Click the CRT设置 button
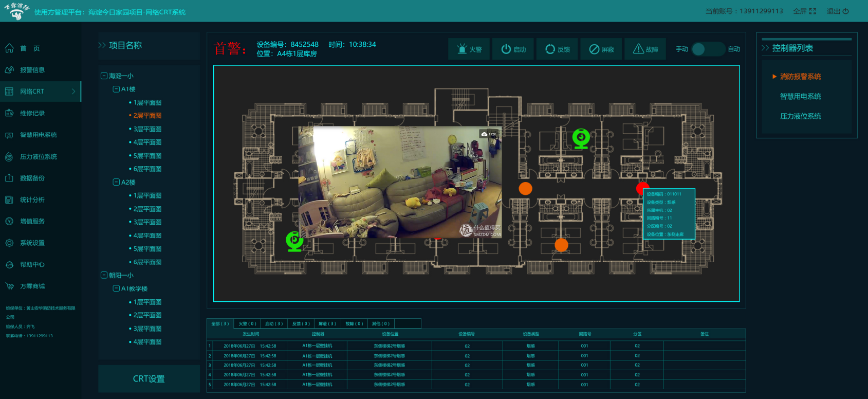The image size is (868, 399). tap(149, 379)
